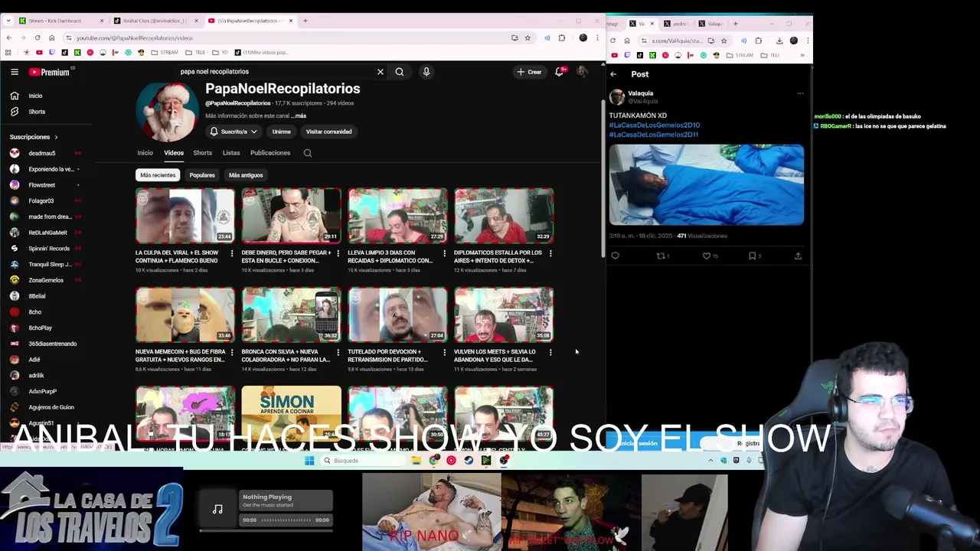The image size is (980, 551).
Task: Open Valaquia's profile avatar
Action: [x=617, y=97]
